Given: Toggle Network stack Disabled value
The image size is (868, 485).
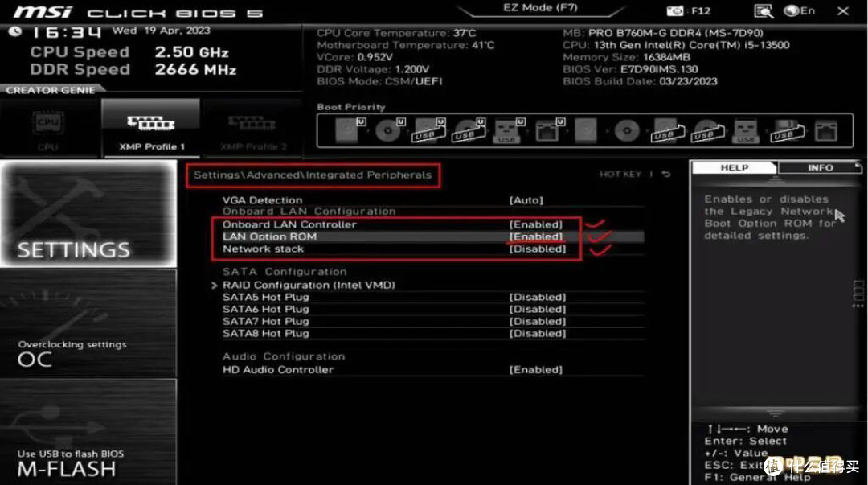Looking at the screenshot, I should (538, 249).
